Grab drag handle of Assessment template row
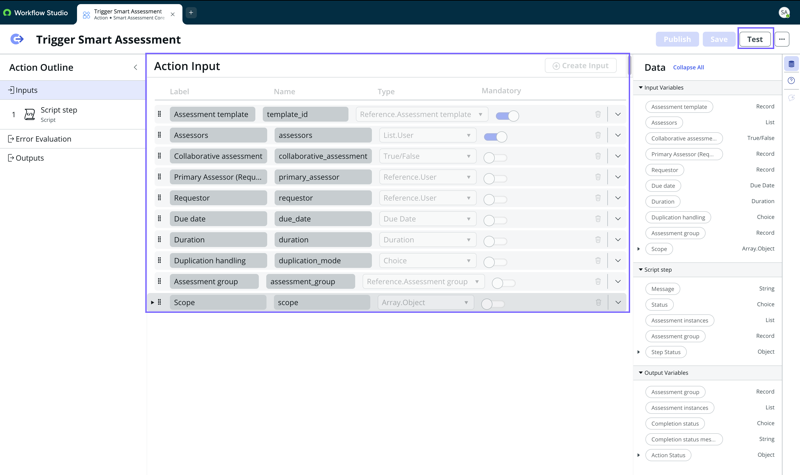800x475 pixels. (159, 114)
